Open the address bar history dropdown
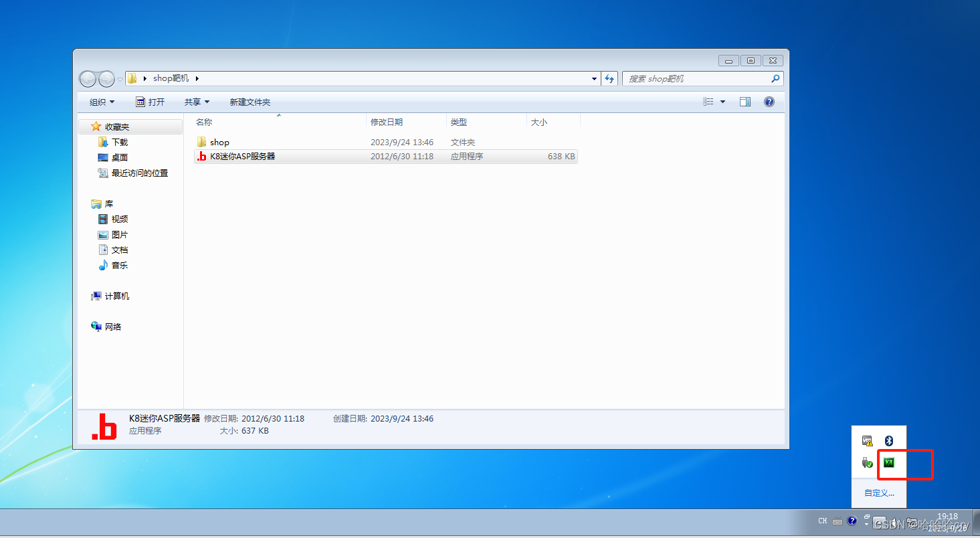This screenshot has width=980, height=538. 594,79
